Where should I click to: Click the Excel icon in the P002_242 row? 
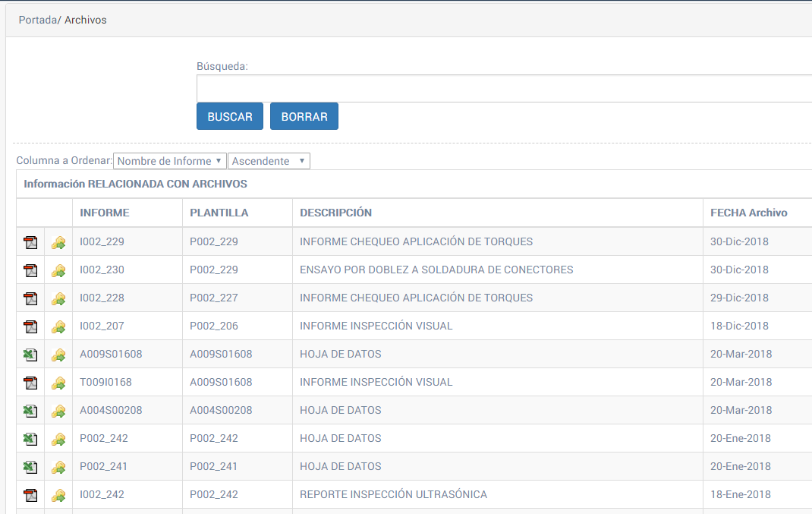30,439
